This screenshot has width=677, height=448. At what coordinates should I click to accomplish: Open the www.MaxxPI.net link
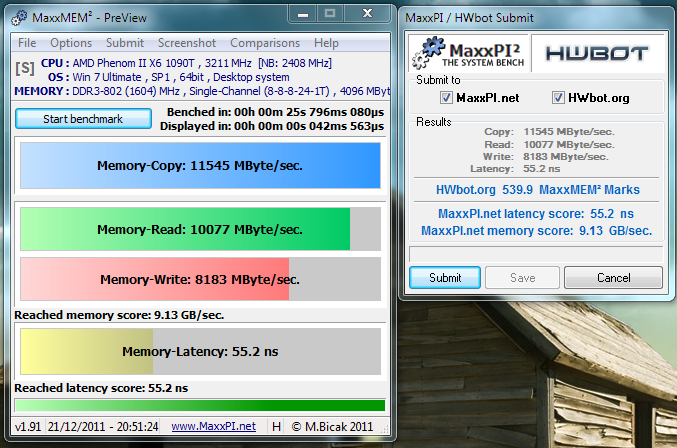(x=213, y=426)
